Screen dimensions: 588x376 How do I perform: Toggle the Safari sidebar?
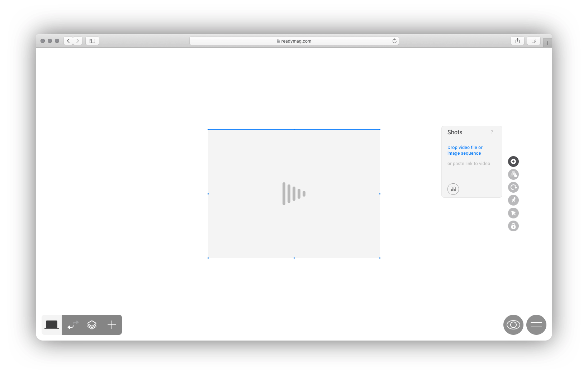click(x=92, y=41)
